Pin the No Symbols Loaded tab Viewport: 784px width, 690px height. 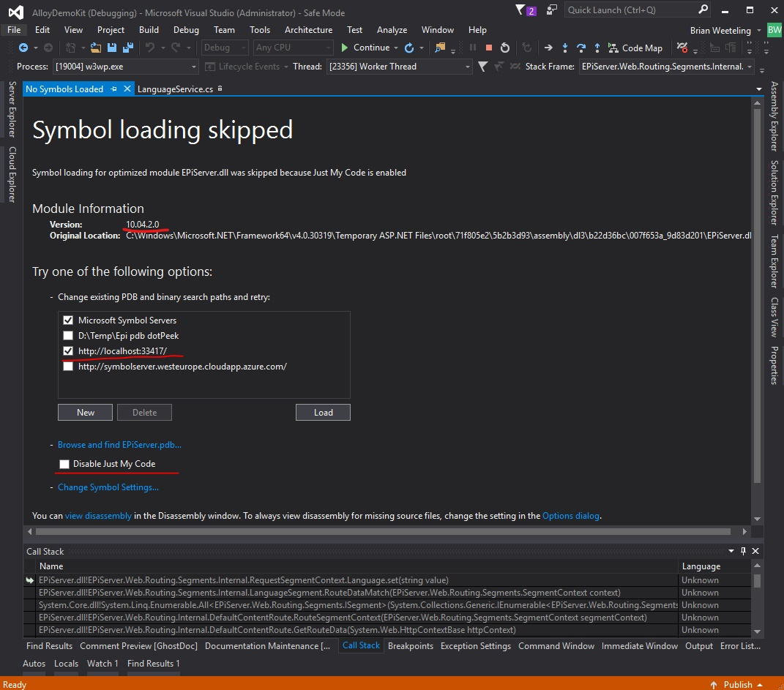(x=114, y=89)
